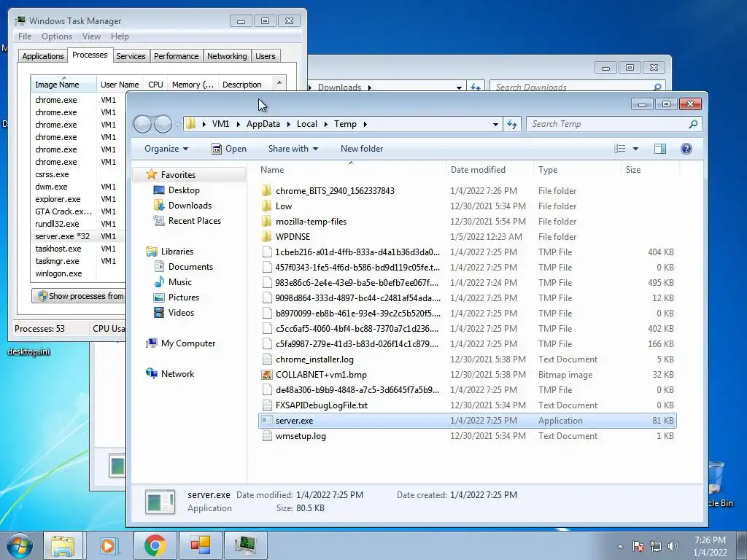Open Explorer help question mark icon

(686, 149)
